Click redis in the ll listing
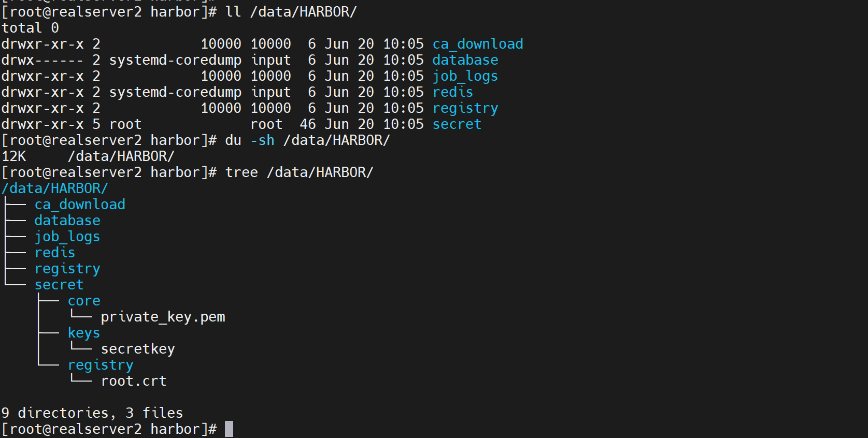The image size is (868, 438). point(453,92)
